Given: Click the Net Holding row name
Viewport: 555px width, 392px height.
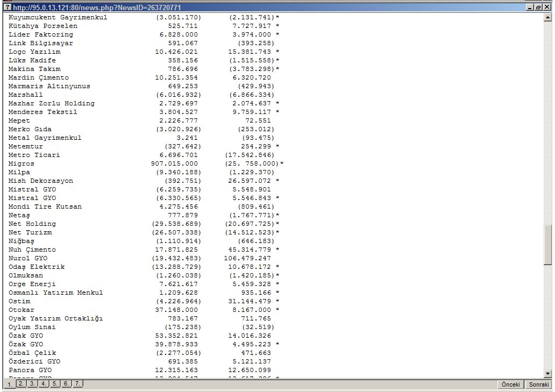Looking at the screenshot, I should click(32, 224).
